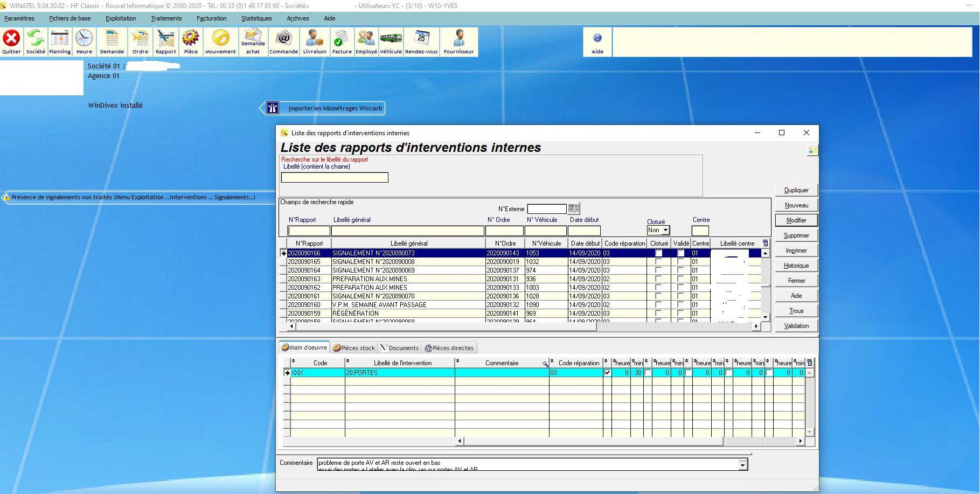Click the Modifier button
The height and width of the screenshot is (494, 980).
click(x=796, y=220)
